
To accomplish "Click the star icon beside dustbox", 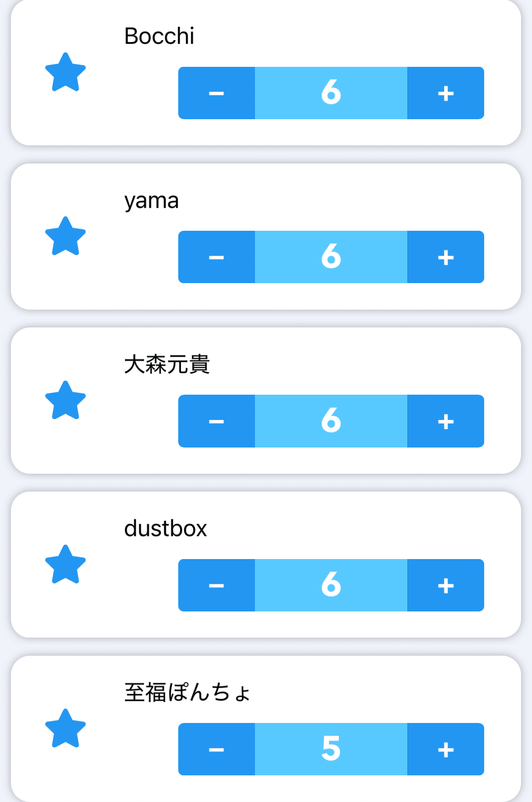I will pyautogui.click(x=65, y=564).
